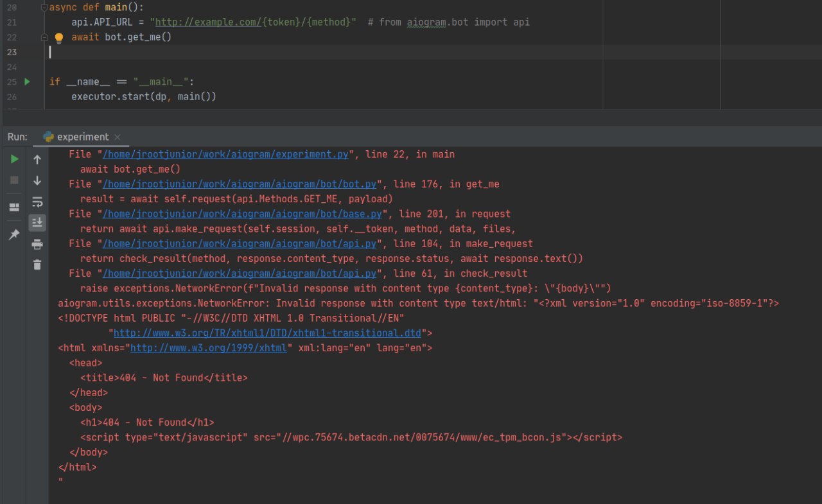Click the Up the Stack Trace arrow
822x504 pixels.
[x=37, y=159]
